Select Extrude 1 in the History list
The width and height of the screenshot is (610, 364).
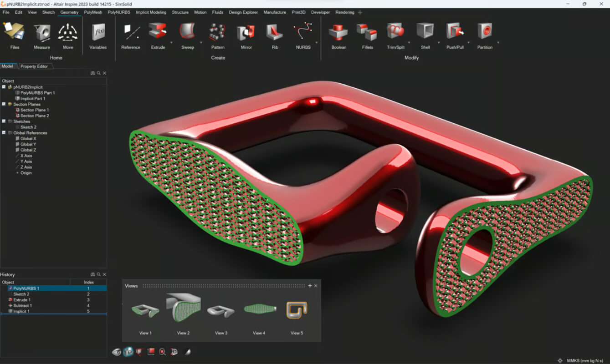click(22, 300)
